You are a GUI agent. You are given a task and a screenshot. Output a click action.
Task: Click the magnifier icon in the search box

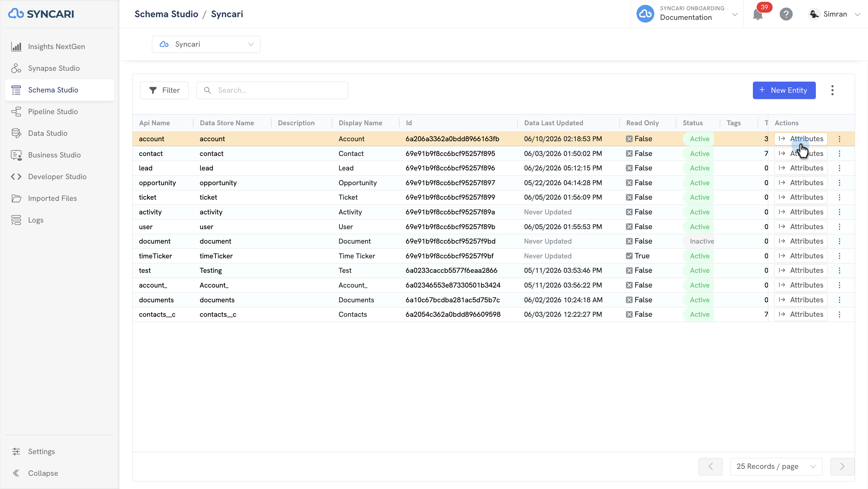coord(208,90)
